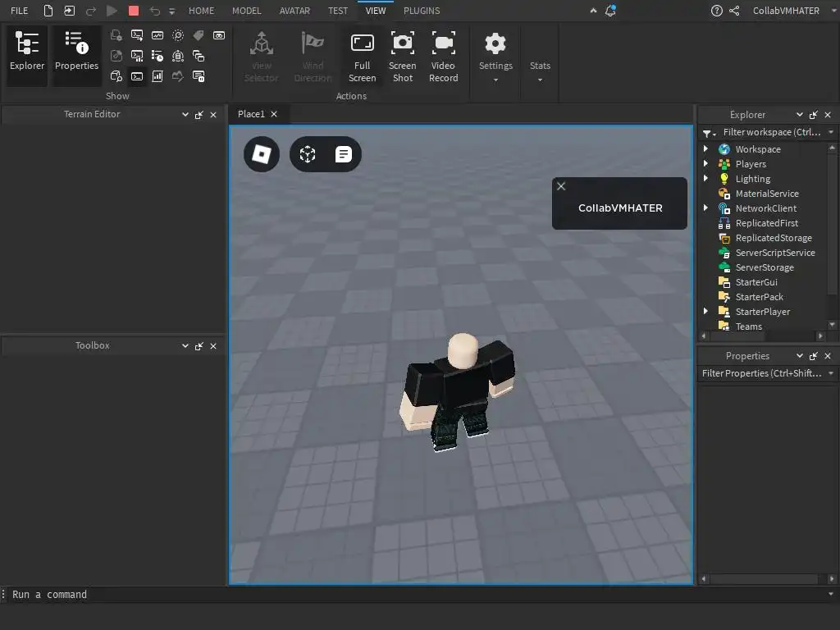
Task: Click the dotted-circle magnifier icon in Show group
Action: coord(178,35)
